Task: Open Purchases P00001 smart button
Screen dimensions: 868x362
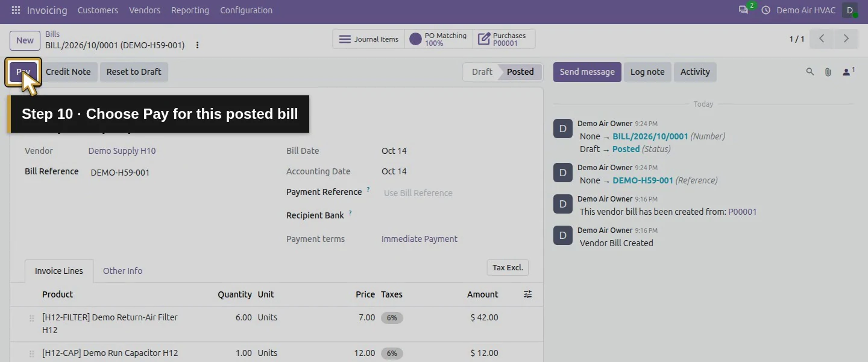Action: (504, 39)
